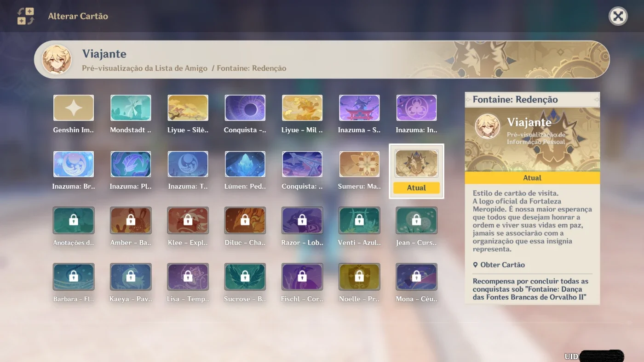The height and width of the screenshot is (362, 644).
Task: Open locked Jean - Curs.. namecard
Action: pyautogui.click(x=416, y=221)
